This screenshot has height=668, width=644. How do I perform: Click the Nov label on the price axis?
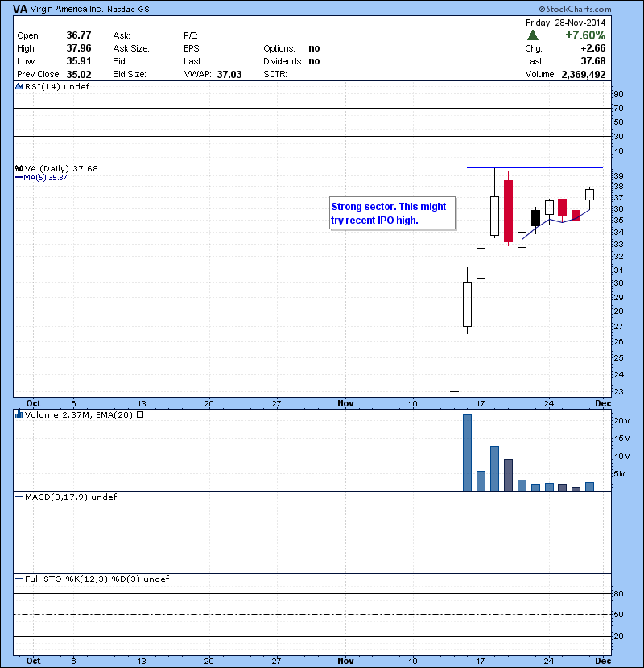345,403
